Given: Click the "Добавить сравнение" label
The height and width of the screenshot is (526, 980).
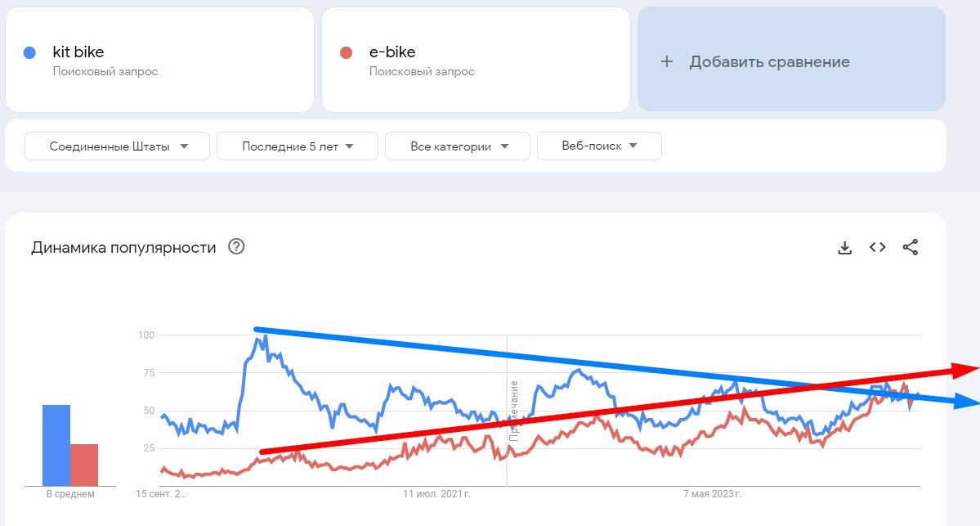Looking at the screenshot, I should [x=769, y=61].
